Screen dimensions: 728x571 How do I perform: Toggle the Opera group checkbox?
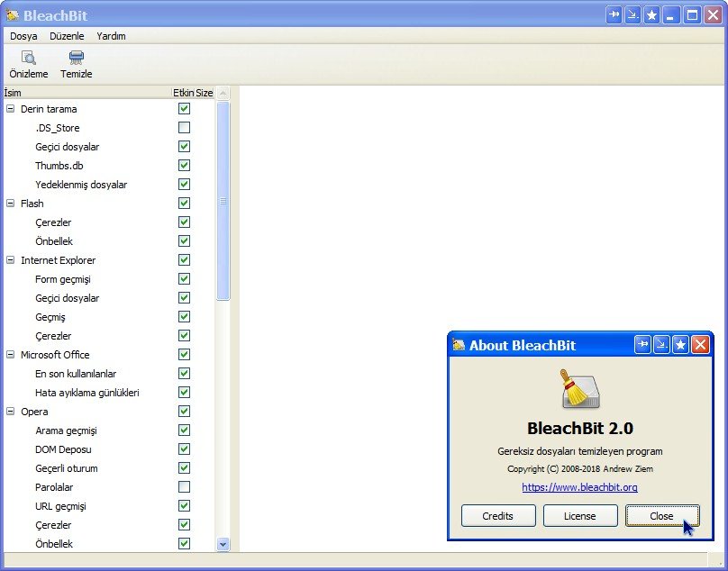185,412
